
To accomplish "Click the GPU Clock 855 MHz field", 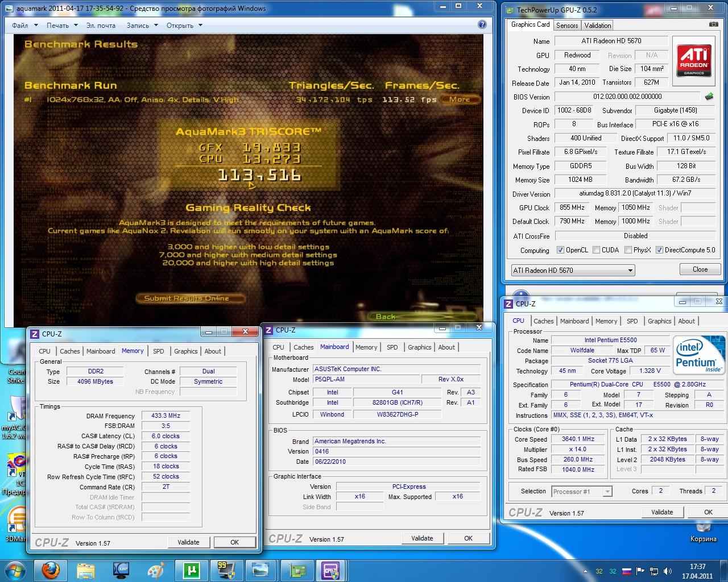I will pos(572,207).
